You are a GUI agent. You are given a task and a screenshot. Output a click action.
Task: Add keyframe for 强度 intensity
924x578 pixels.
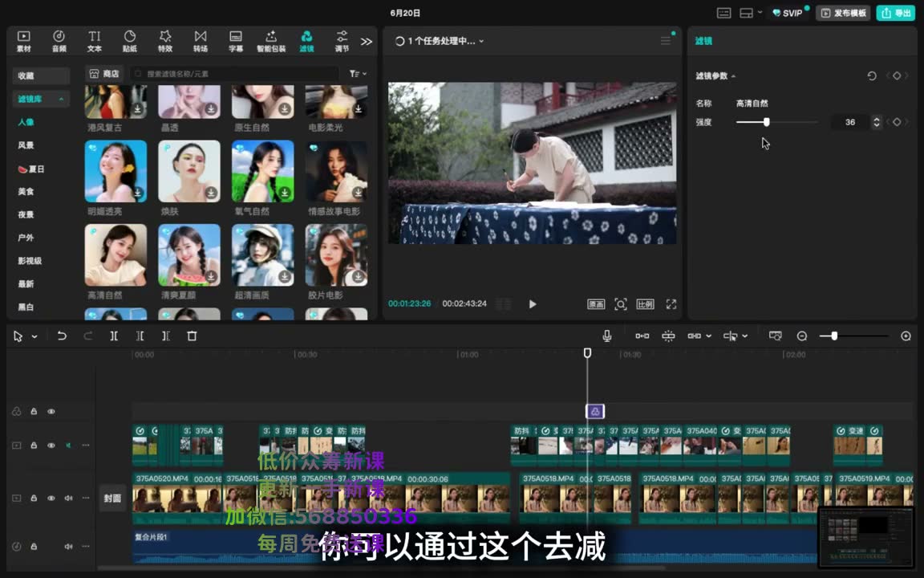click(x=896, y=122)
